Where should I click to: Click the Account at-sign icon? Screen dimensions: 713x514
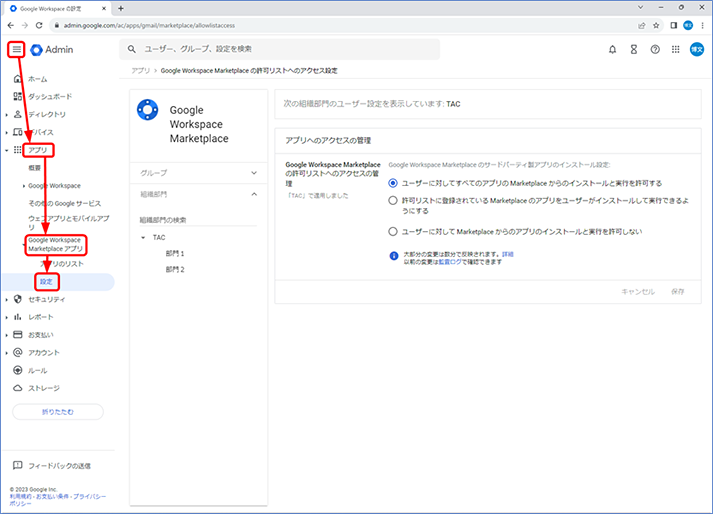pos(18,353)
